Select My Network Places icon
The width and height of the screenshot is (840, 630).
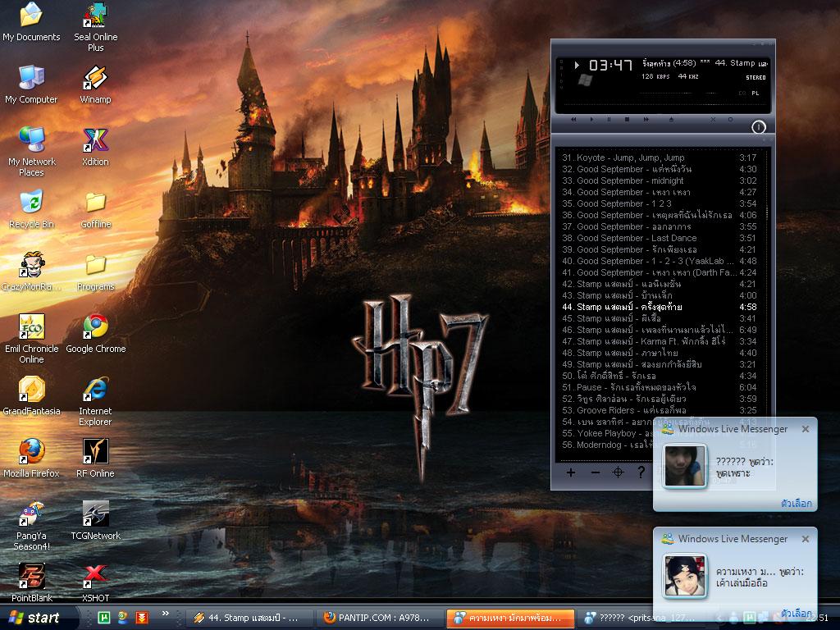pos(31,152)
